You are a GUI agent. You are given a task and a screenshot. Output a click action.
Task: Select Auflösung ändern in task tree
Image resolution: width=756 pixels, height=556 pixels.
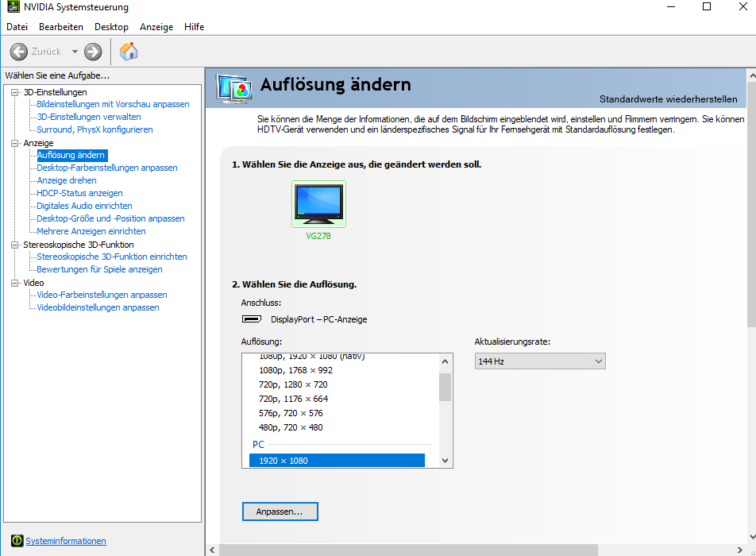point(71,155)
